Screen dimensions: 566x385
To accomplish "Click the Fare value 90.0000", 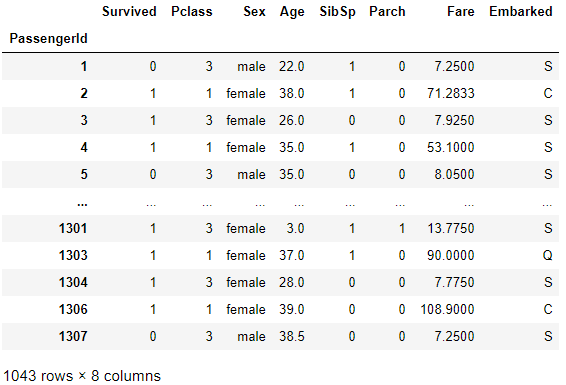I will pos(450,255).
